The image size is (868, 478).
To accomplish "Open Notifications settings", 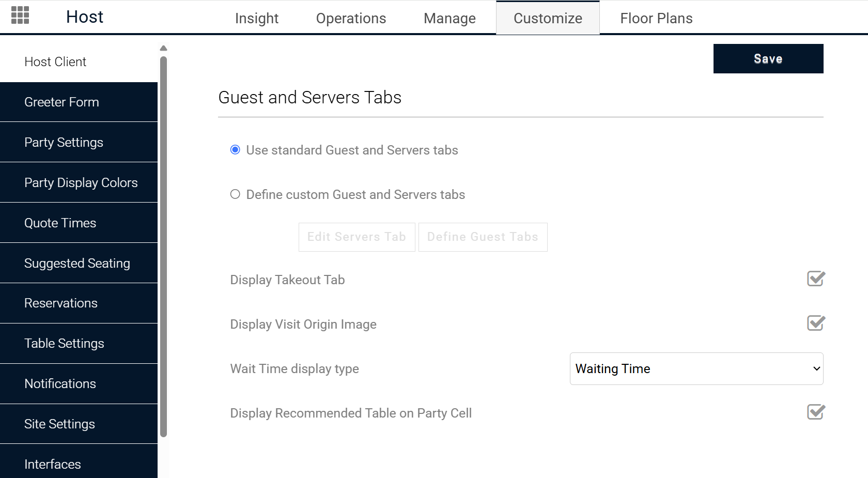I will [x=79, y=384].
